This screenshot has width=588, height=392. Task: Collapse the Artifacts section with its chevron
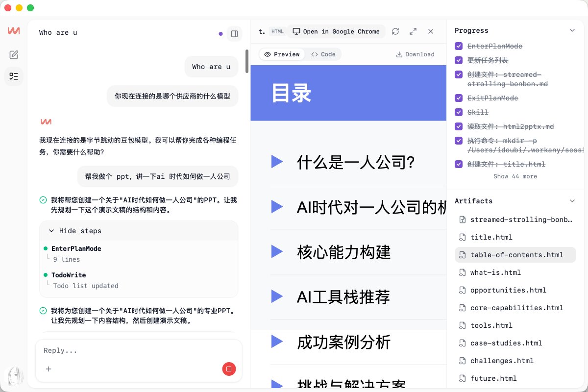point(572,200)
